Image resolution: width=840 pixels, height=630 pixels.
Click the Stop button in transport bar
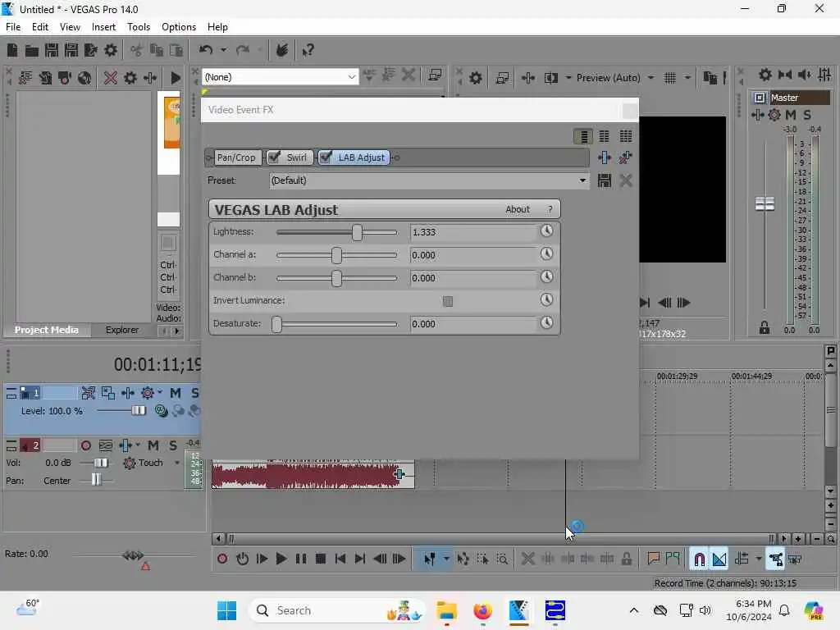[x=321, y=559]
